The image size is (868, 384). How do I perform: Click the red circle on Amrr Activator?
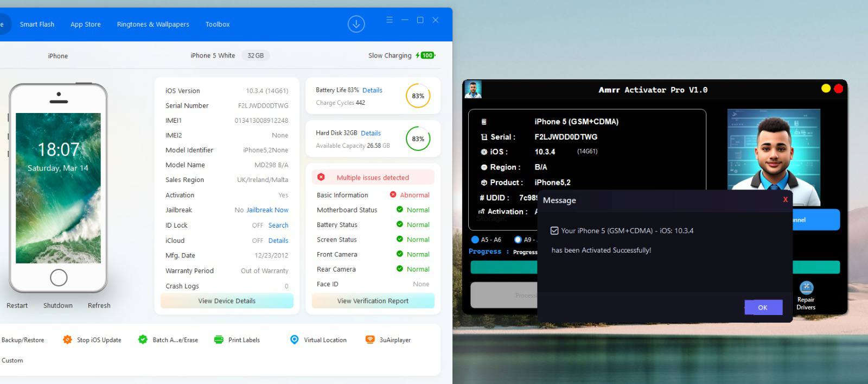[838, 89]
